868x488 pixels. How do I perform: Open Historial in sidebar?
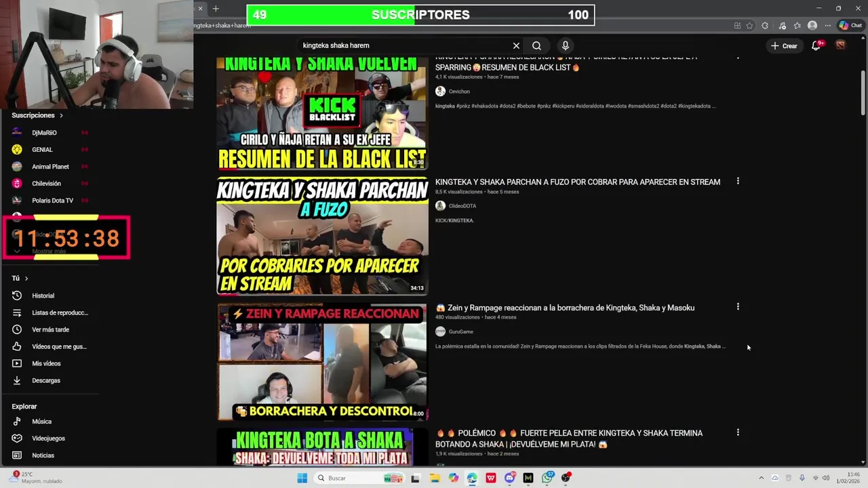pos(51,296)
